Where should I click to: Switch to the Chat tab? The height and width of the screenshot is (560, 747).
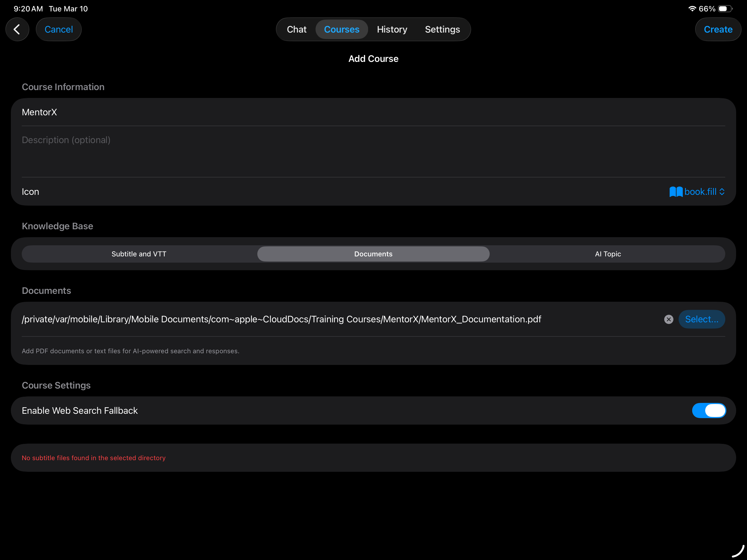click(296, 29)
